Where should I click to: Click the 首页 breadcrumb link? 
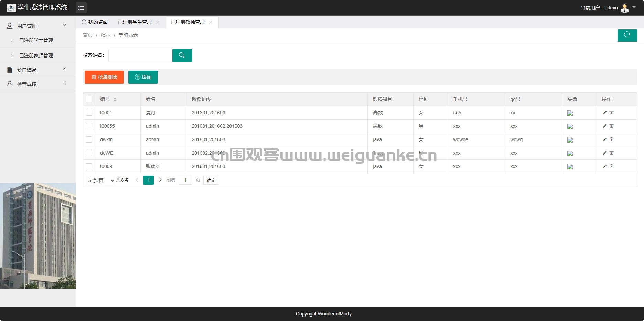[x=88, y=35]
